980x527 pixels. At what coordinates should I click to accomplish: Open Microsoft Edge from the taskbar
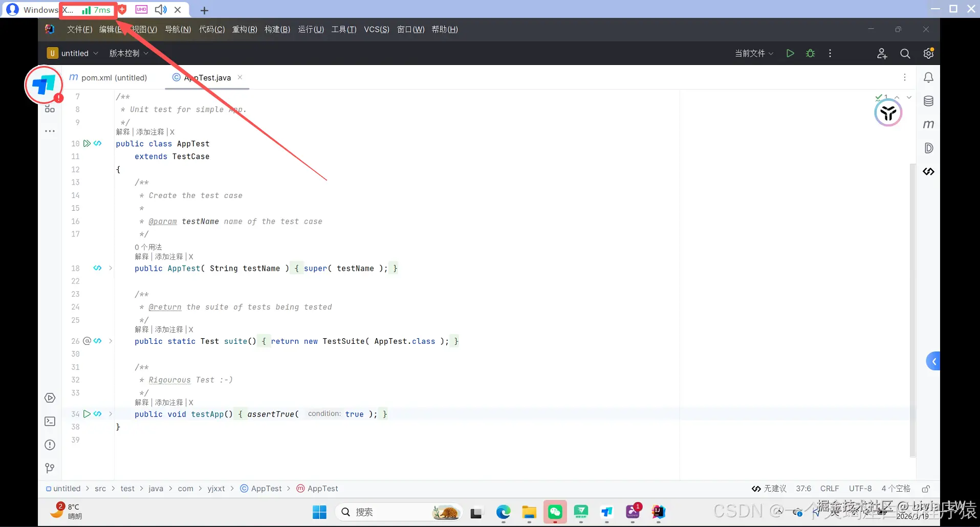pyautogui.click(x=504, y=512)
